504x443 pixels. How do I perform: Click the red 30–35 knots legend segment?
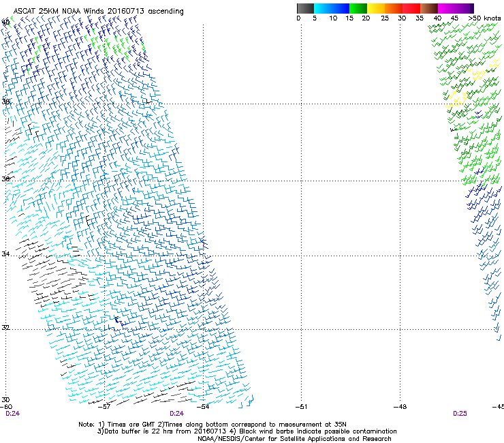coord(411,8)
